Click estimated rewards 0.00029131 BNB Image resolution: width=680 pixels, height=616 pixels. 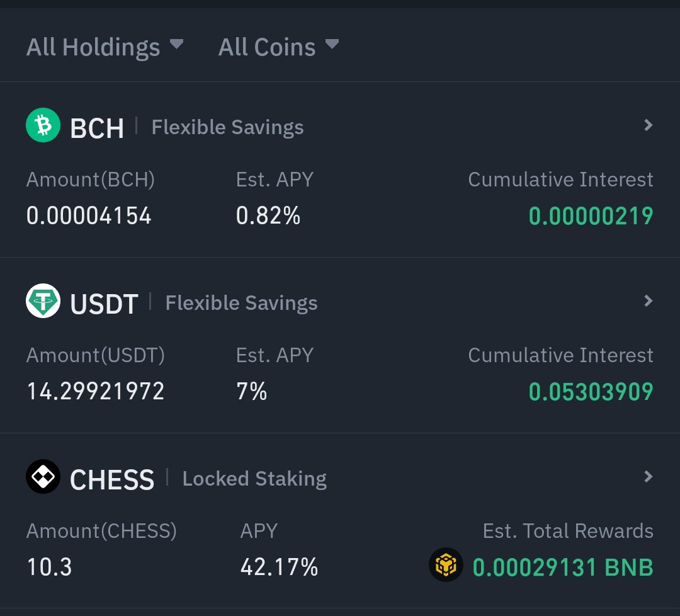click(x=563, y=568)
